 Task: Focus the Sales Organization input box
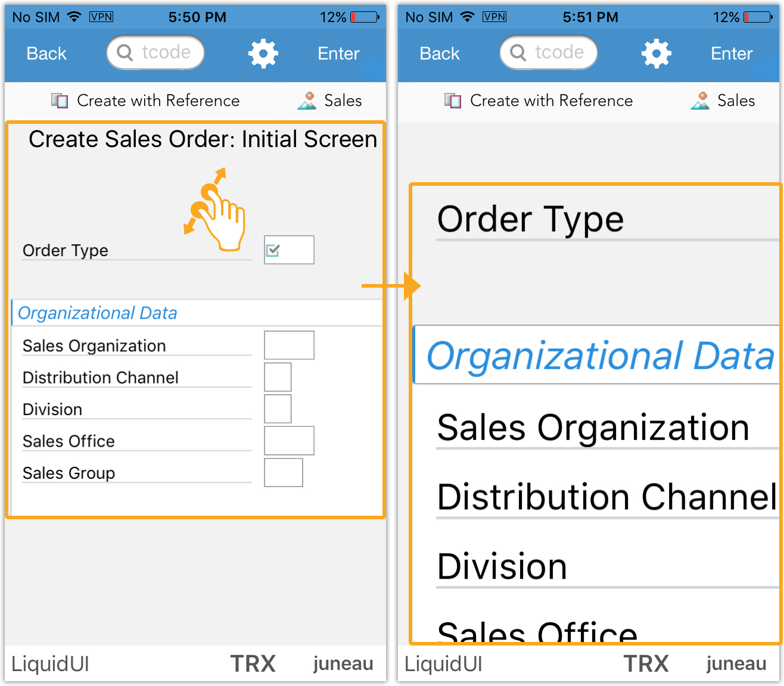(x=289, y=345)
